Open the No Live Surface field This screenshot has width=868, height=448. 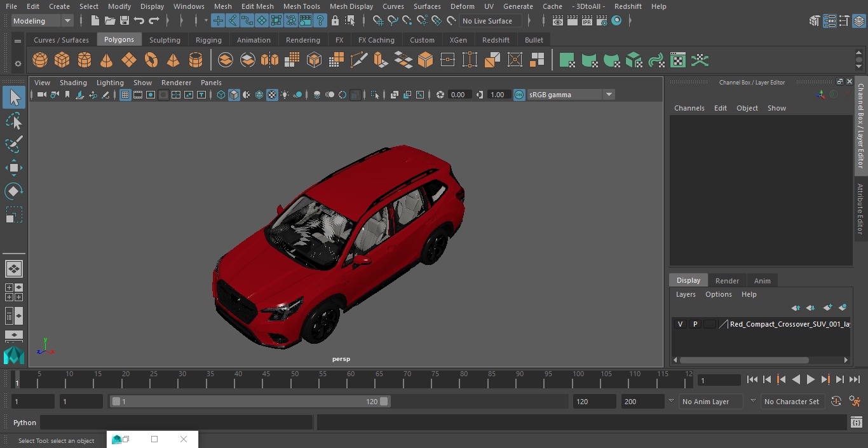tap(491, 21)
